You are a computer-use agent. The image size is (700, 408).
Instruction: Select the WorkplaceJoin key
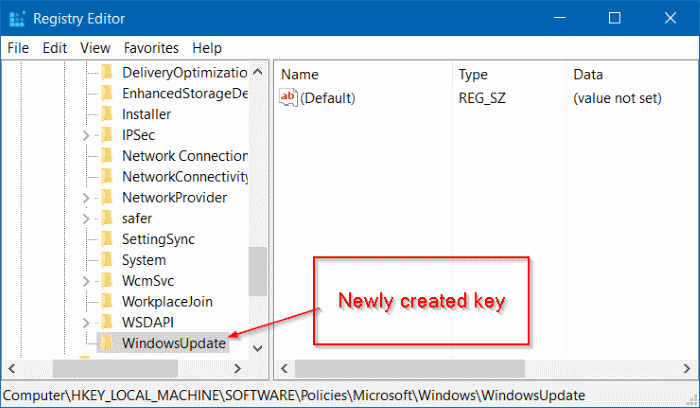click(167, 302)
